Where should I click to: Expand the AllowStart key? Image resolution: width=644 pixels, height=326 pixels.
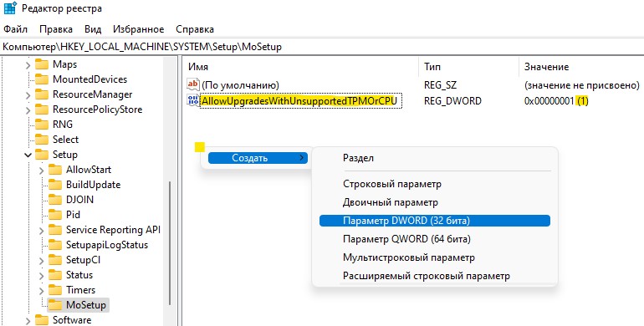coord(42,171)
